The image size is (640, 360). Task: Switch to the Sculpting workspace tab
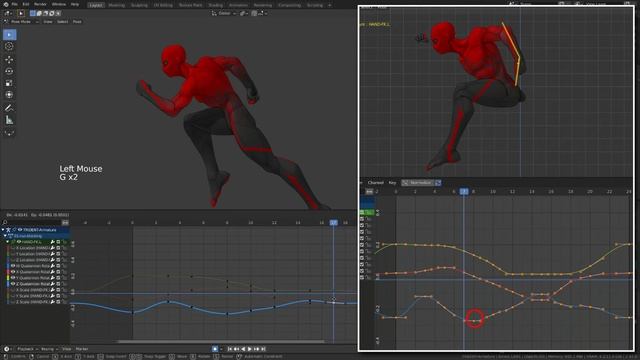(x=139, y=5)
